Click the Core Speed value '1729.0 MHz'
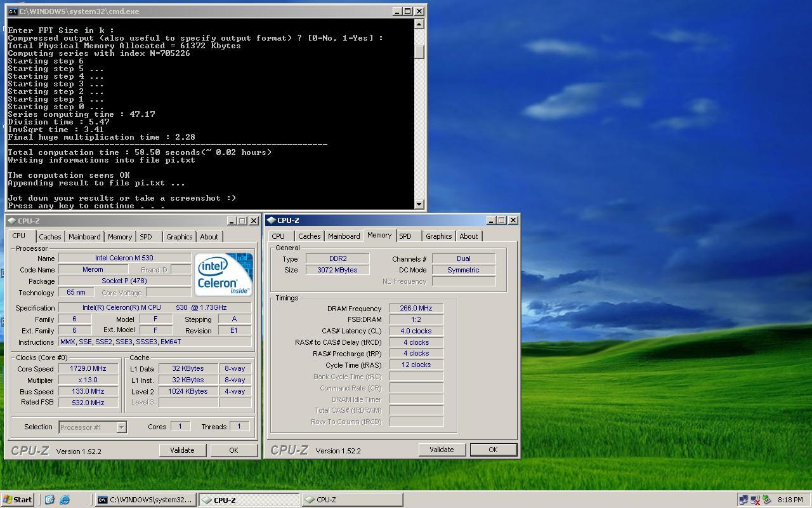 click(88, 368)
